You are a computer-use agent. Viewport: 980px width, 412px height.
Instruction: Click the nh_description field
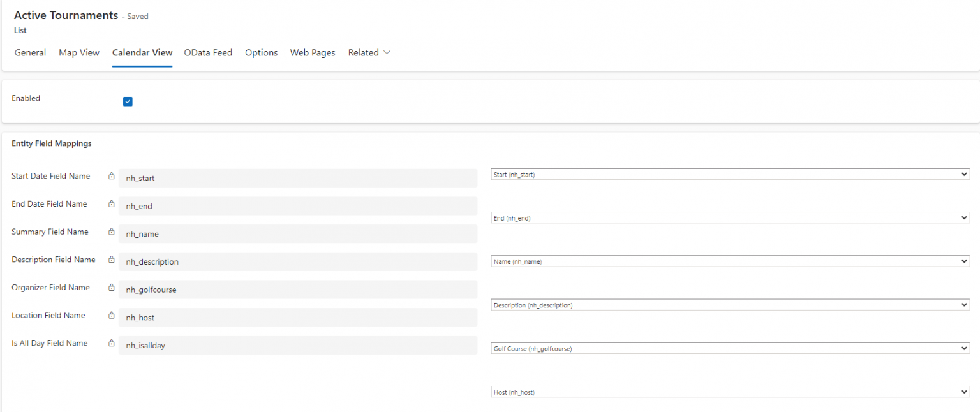(298, 261)
